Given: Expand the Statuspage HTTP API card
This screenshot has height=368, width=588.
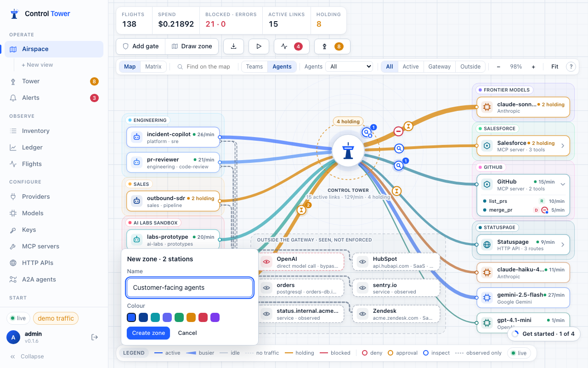Looking at the screenshot, I should coord(563,245).
